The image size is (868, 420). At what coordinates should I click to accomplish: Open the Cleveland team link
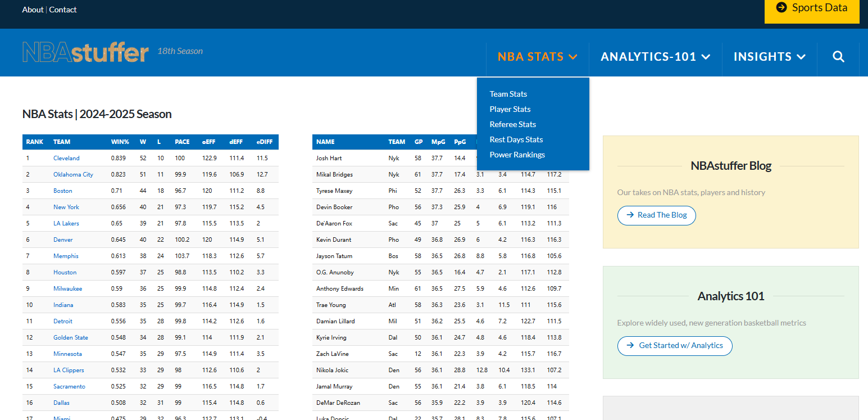pos(66,159)
